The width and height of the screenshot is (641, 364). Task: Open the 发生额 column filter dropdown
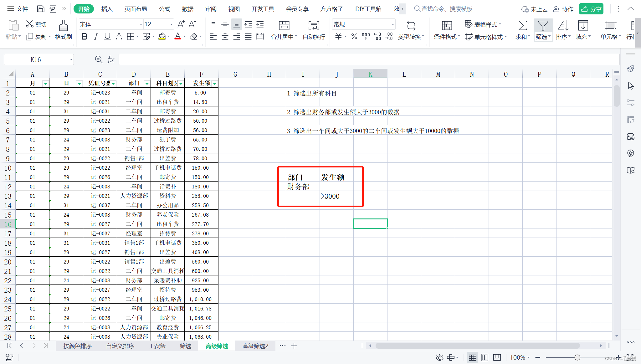pyautogui.click(x=214, y=84)
